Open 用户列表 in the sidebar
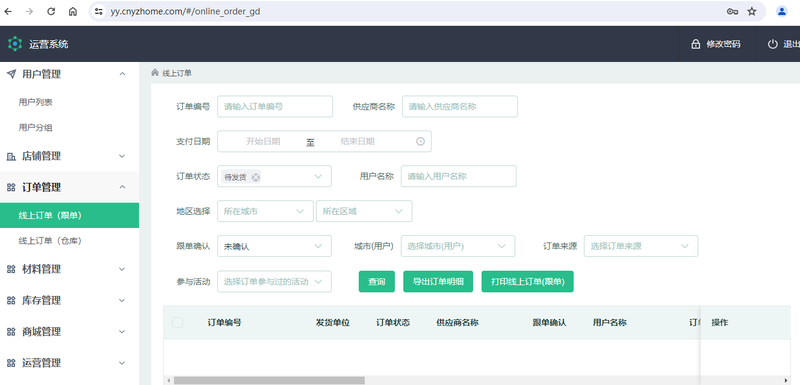The height and width of the screenshot is (385, 800). [x=35, y=102]
